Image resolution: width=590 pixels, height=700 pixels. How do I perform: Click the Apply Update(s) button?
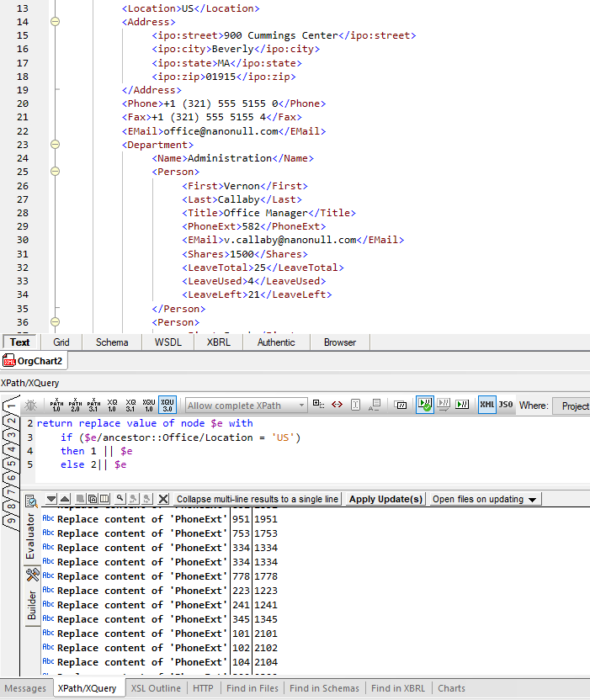385,499
